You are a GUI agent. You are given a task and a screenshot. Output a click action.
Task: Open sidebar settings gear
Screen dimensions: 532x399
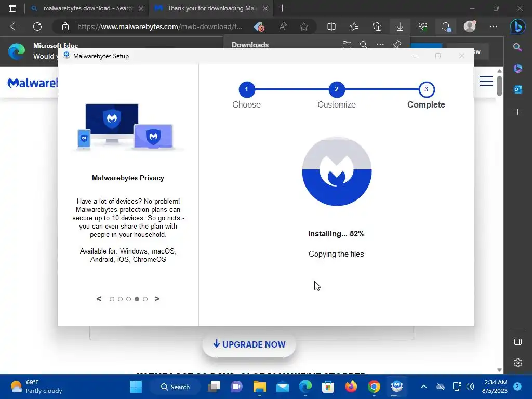coord(518,363)
